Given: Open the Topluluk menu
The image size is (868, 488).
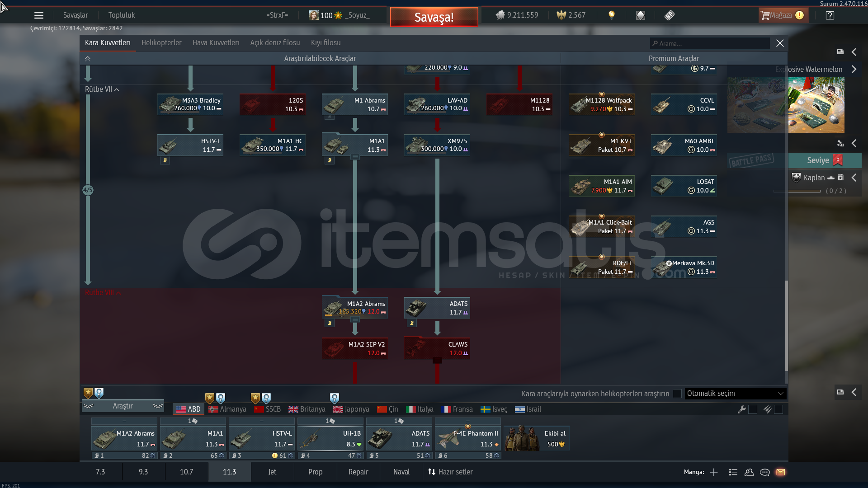Looking at the screenshot, I should coord(122,15).
